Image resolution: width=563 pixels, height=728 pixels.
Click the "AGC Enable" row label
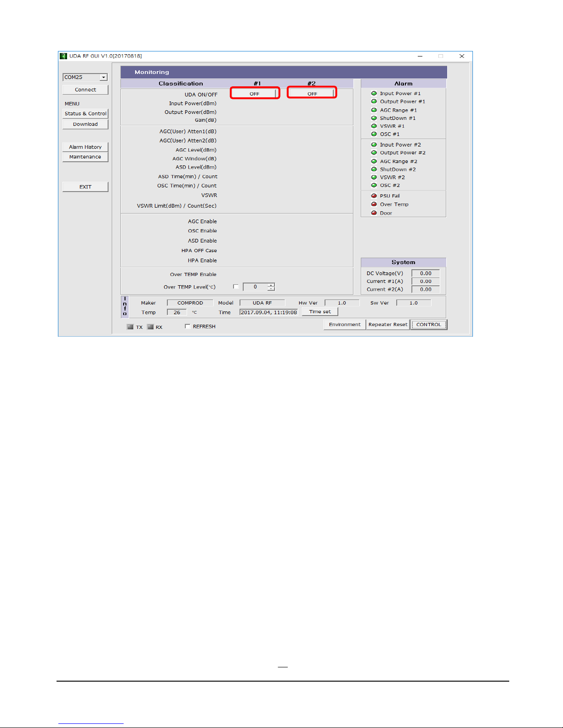tap(202, 221)
